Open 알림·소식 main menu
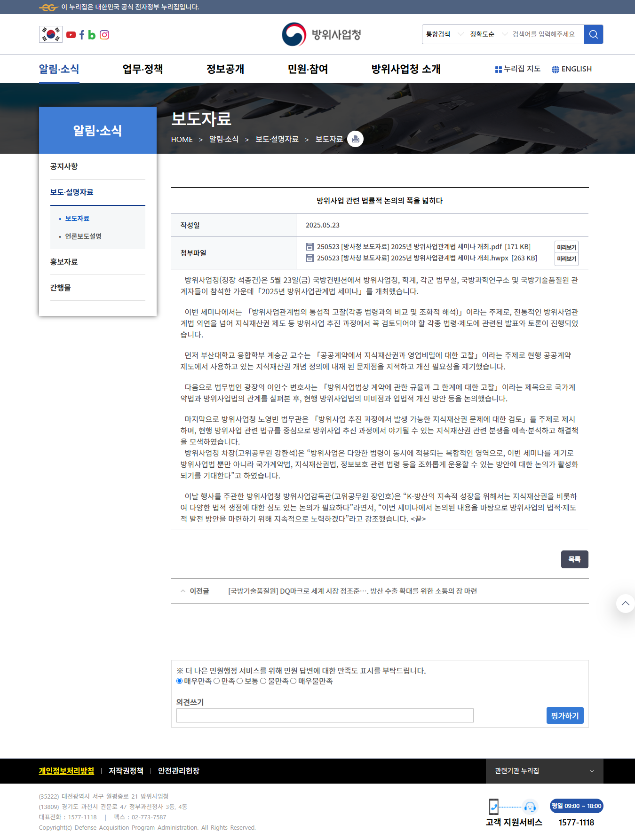This screenshot has height=840, width=635. point(59,69)
